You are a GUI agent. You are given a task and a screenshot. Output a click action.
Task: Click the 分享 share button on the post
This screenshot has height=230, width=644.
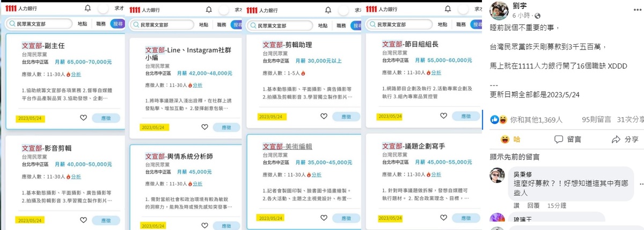625,139
